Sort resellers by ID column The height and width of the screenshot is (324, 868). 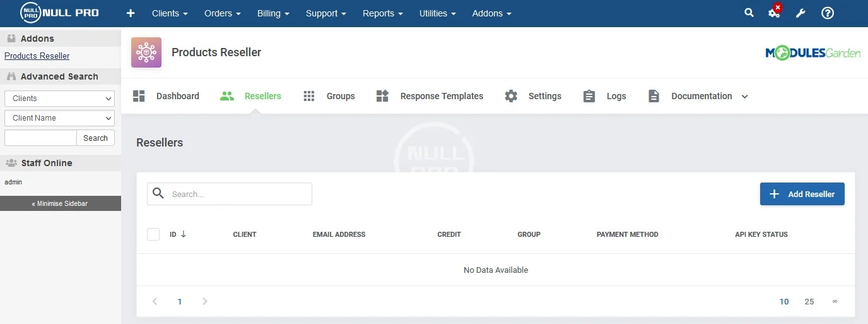178,234
